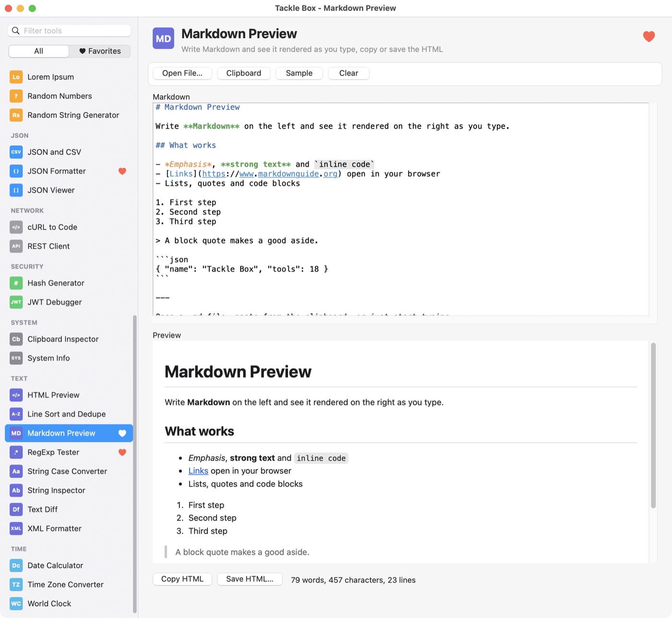Copy the rendered HTML
The image size is (672, 618).
click(182, 579)
